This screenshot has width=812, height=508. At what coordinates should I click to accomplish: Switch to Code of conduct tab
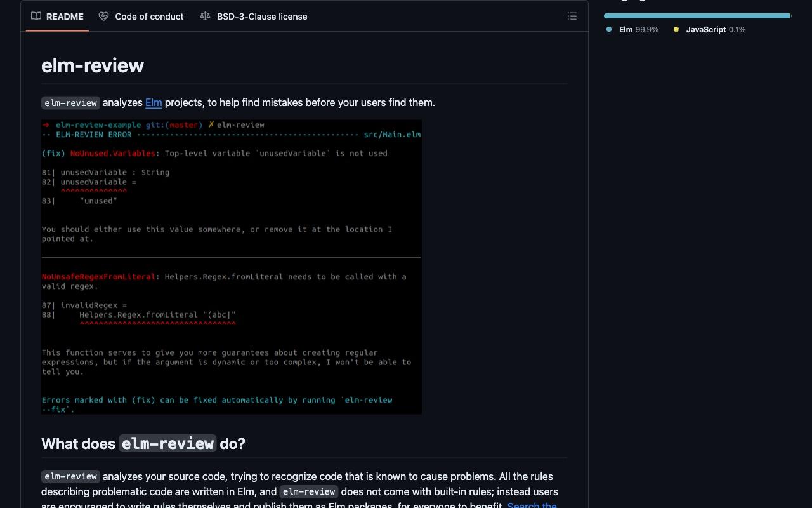[x=141, y=17]
